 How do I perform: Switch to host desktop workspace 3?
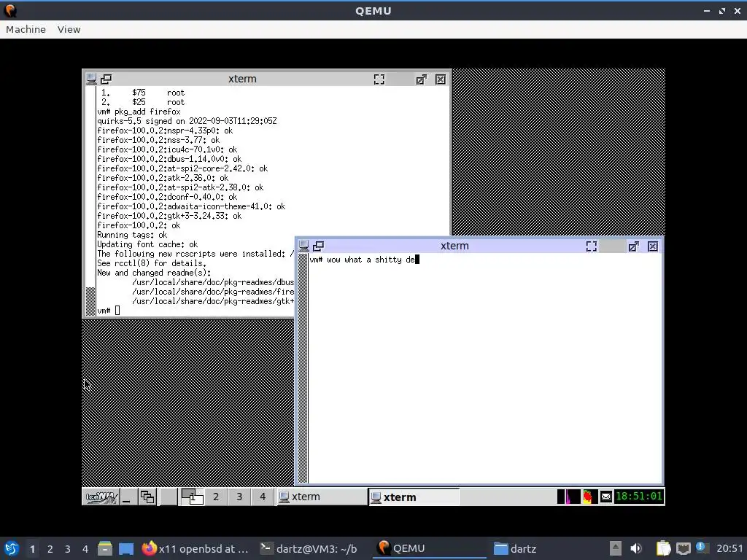(68, 548)
